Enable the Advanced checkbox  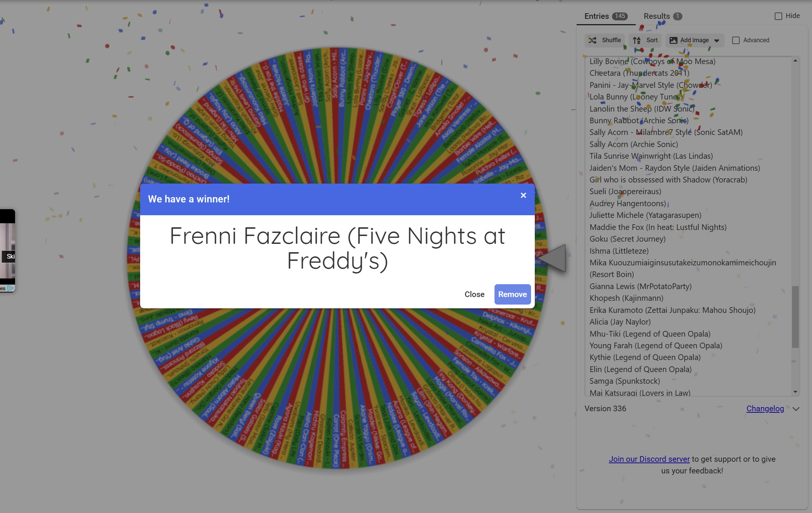click(x=736, y=40)
